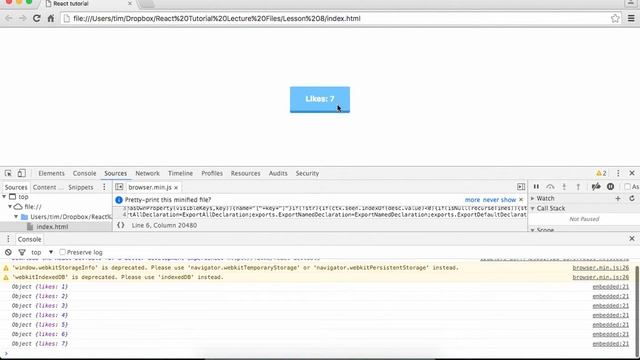Select the Snippets subtab
Viewport: 640px width, 360px height.
click(x=81, y=187)
